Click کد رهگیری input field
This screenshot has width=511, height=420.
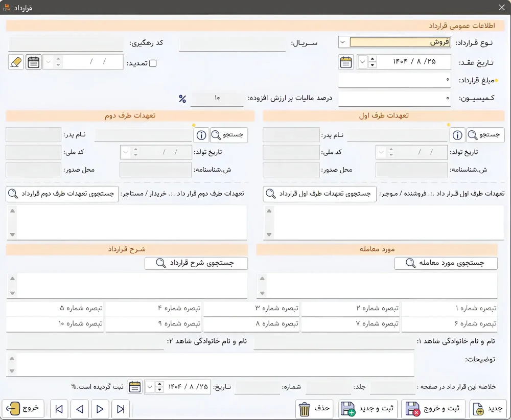[x=66, y=43]
